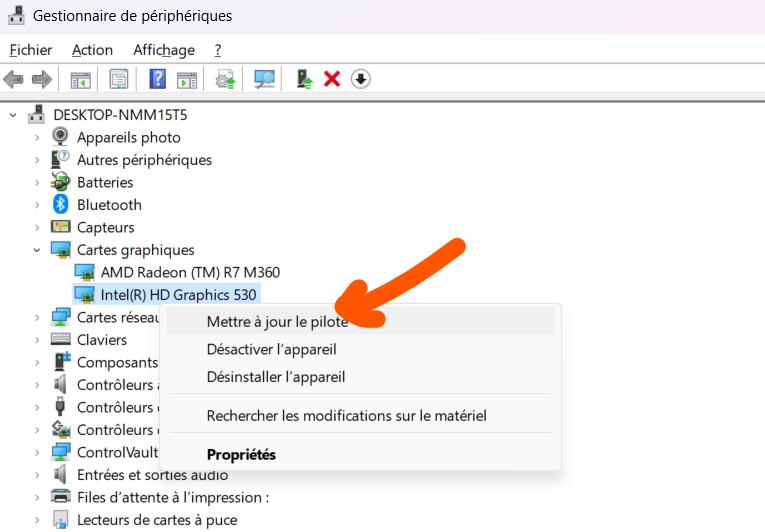
Task: Click the Bluetooth category icon
Action: click(x=60, y=204)
